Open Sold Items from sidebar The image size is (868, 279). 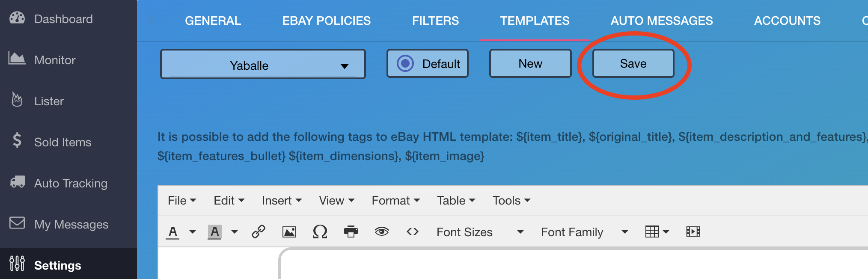click(62, 142)
